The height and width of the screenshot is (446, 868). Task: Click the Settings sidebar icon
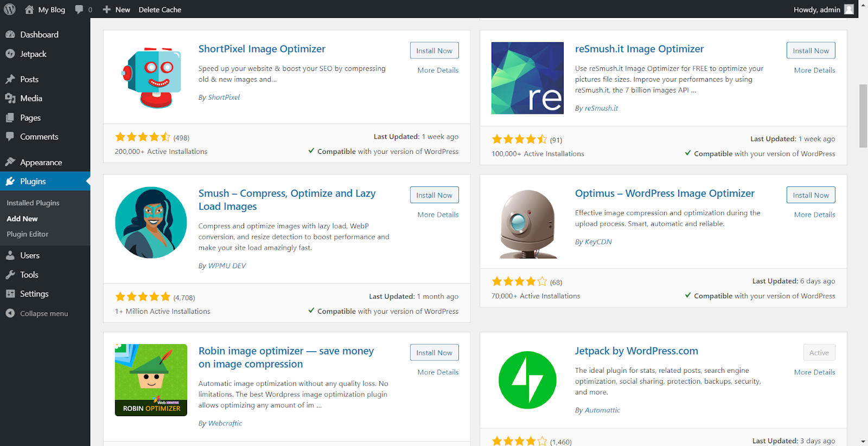pyautogui.click(x=10, y=294)
